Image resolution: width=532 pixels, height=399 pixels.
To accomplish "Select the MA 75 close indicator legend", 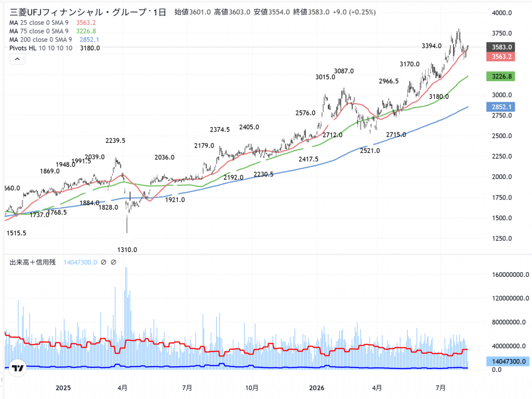I will click(x=38, y=31).
